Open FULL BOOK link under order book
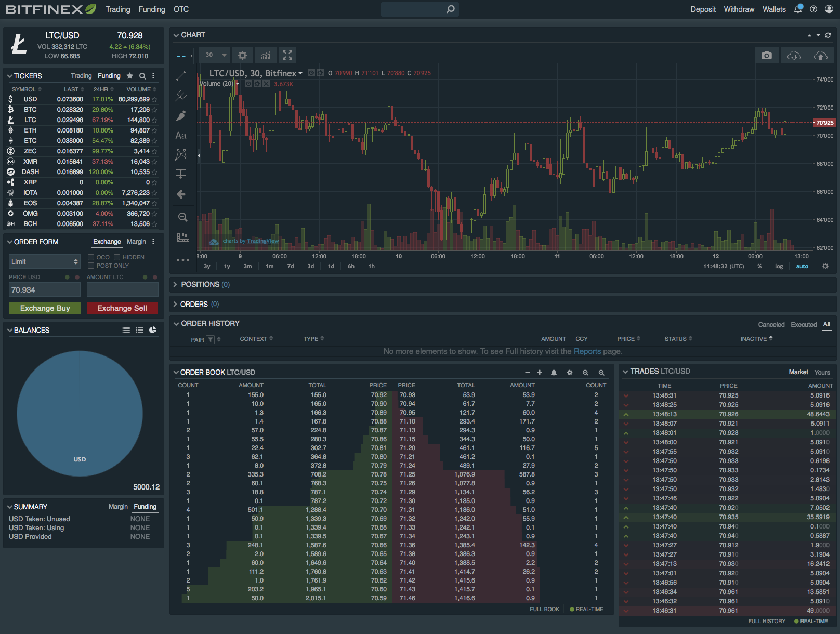Screen dimensions: 840x634 (544, 609)
